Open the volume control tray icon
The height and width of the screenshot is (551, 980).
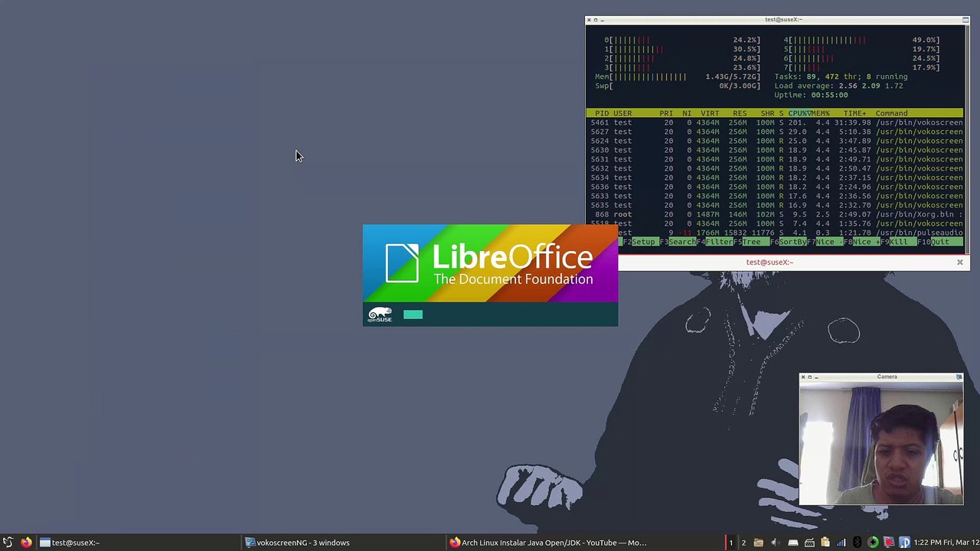coord(775,543)
